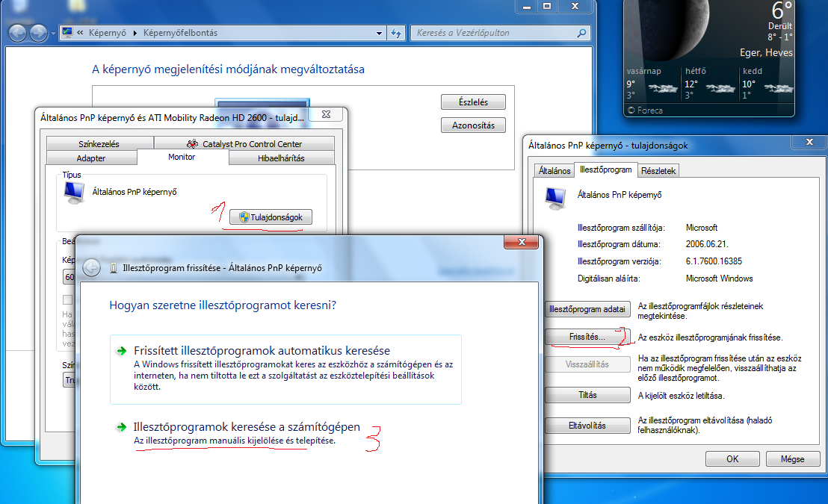Open the Catalyst Pro Control Center tab
828x504 pixels.
click(x=244, y=143)
